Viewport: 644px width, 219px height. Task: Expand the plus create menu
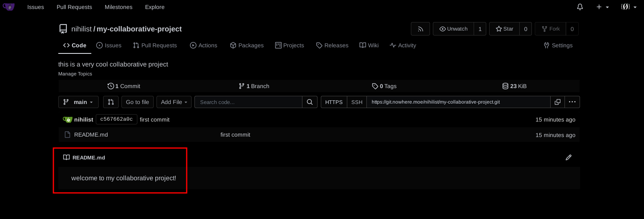pyautogui.click(x=602, y=7)
